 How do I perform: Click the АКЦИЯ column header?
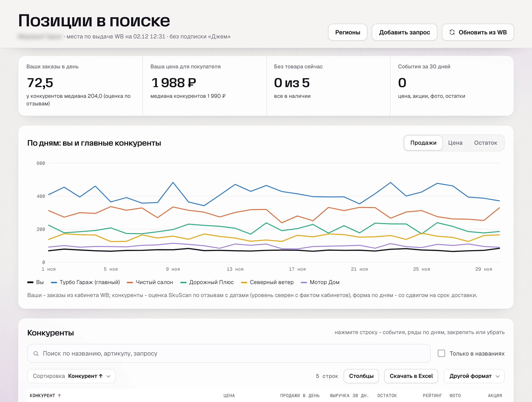495,396
